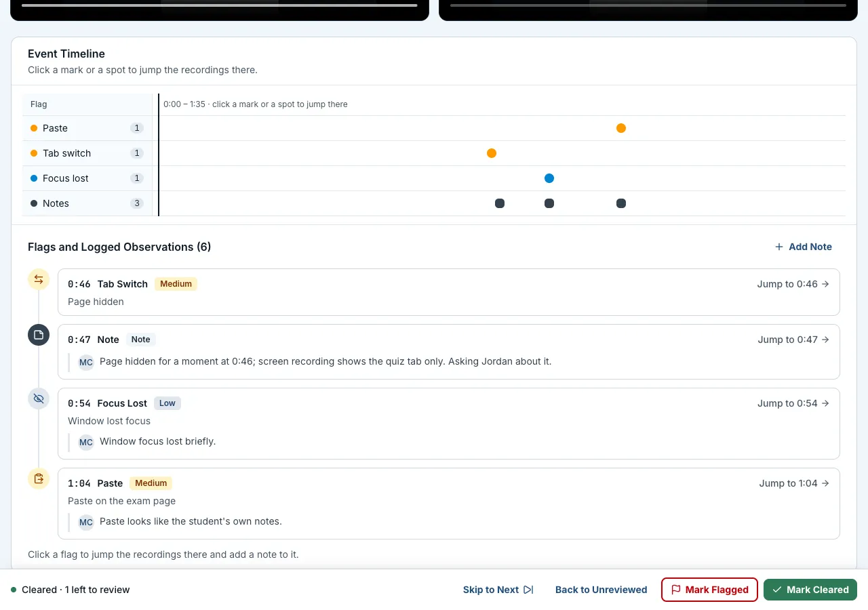Jump to the Tab switch mark on the timeline
868x610 pixels.
(x=492, y=153)
